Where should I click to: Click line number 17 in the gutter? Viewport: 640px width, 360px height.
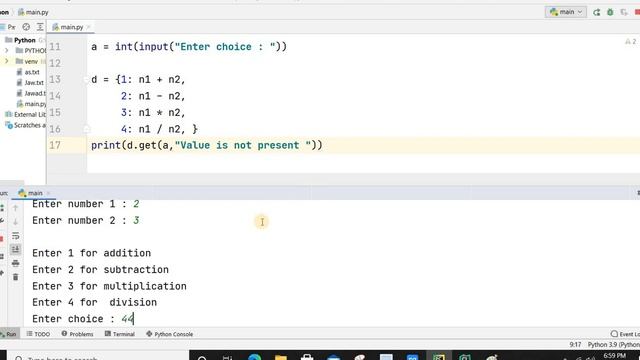point(55,145)
